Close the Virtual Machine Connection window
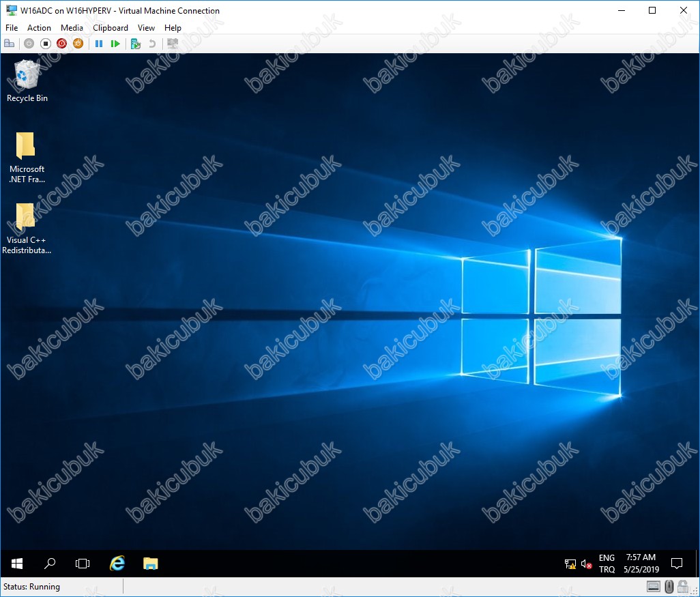 (x=684, y=10)
